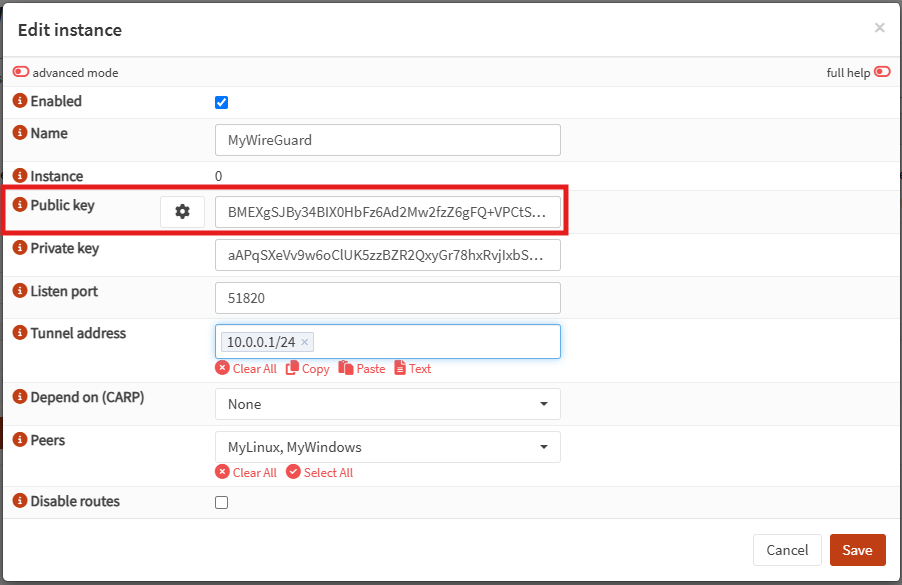
Task: Click Select All under Peers
Action: [320, 472]
